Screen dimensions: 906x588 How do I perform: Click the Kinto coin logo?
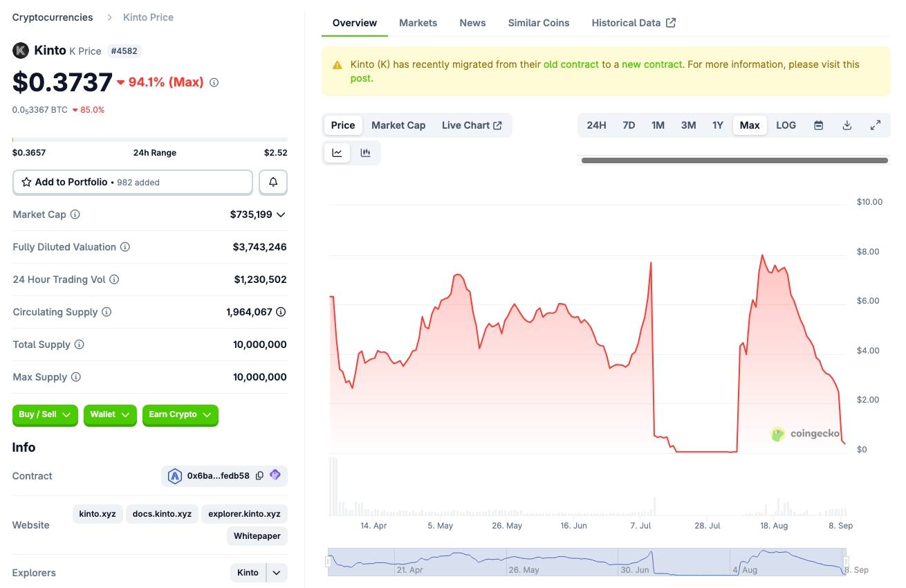[x=21, y=50]
